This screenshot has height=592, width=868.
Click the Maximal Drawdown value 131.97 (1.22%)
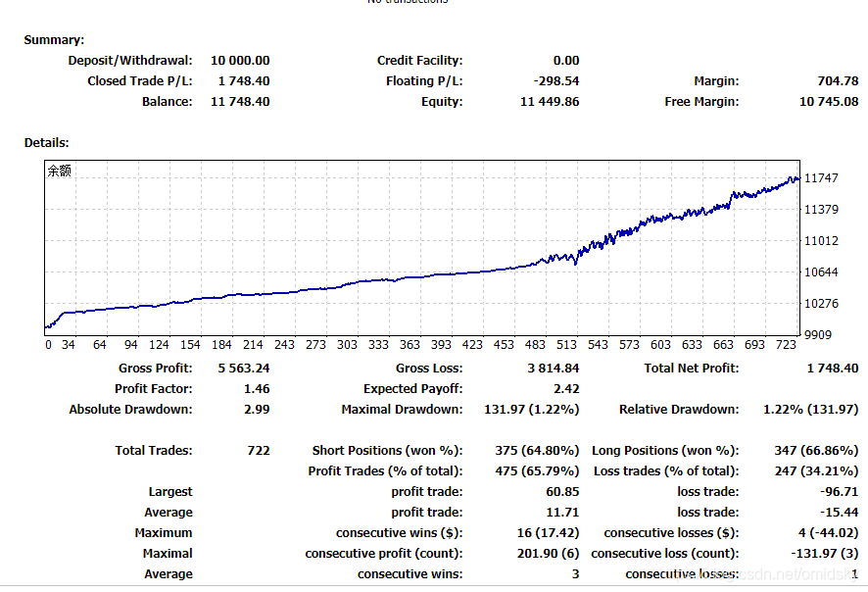point(532,410)
